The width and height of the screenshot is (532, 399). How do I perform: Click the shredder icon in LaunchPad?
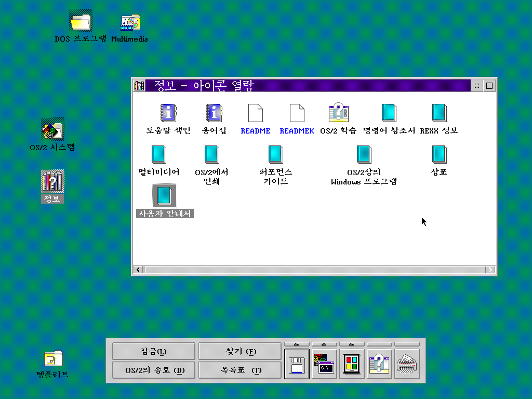pos(407,364)
